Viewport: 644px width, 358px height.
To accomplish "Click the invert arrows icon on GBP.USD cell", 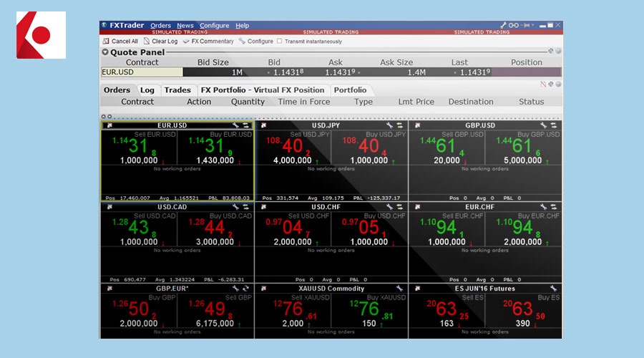I will click(x=554, y=125).
